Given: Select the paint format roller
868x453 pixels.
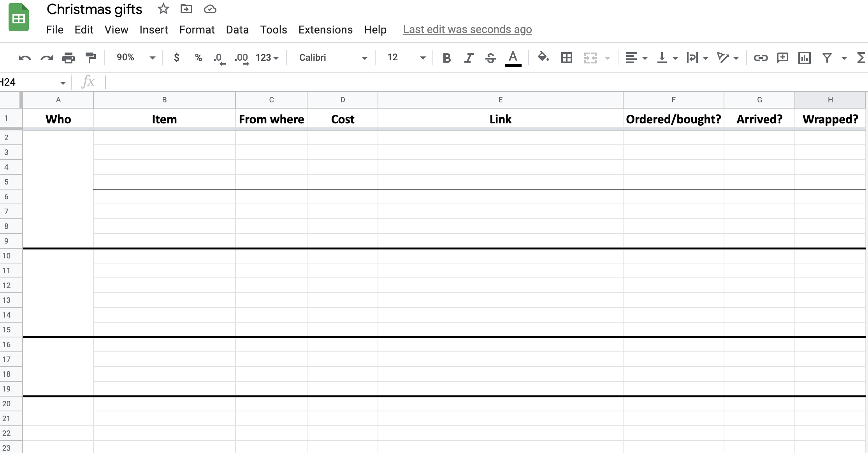Looking at the screenshot, I should [90, 58].
